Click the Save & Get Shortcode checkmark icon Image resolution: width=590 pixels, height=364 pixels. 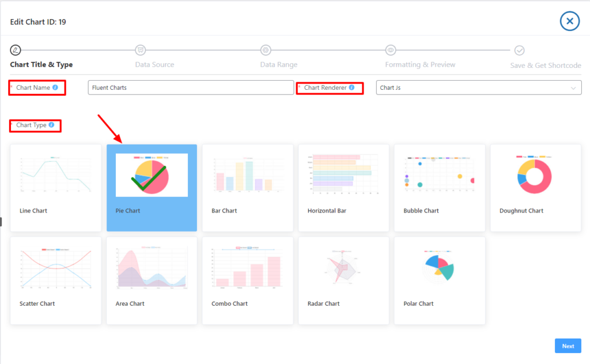(519, 50)
